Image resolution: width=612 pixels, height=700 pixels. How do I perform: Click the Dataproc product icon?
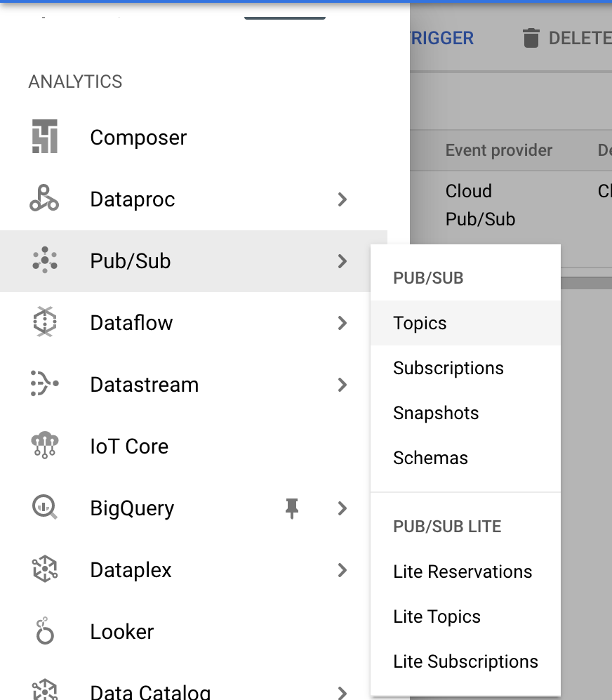(x=44, y=198)
